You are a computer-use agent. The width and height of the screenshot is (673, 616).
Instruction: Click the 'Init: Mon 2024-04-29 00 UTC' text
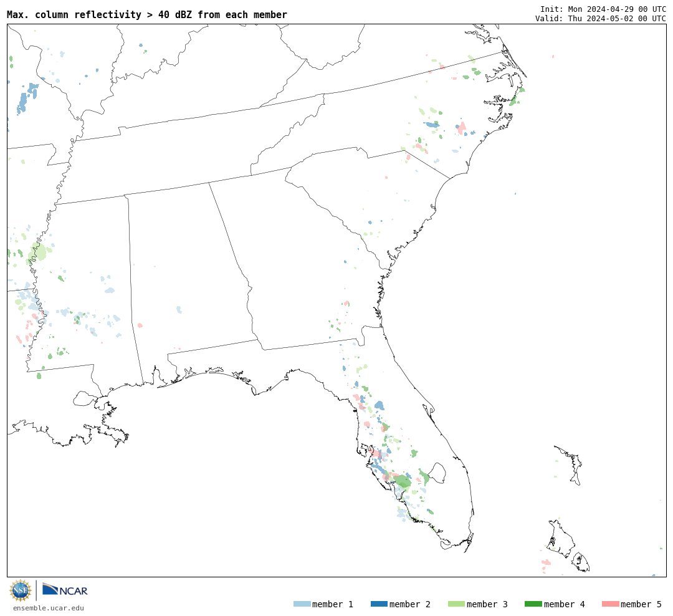point(603,9)
